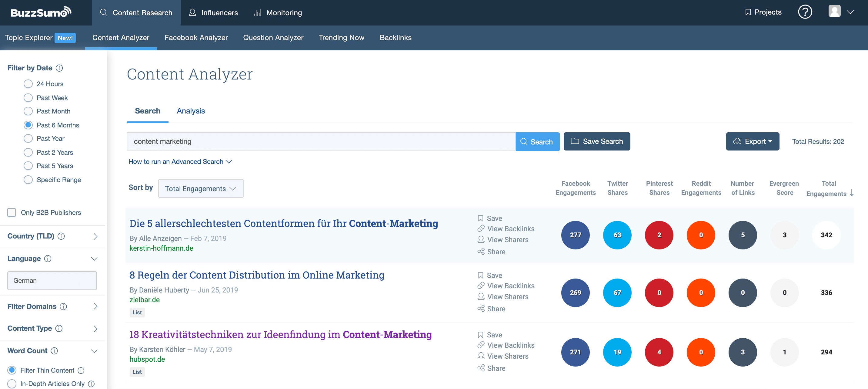Open the Sort by Total Engagements dropdown
868x389 pixels.
click(201, 189)
